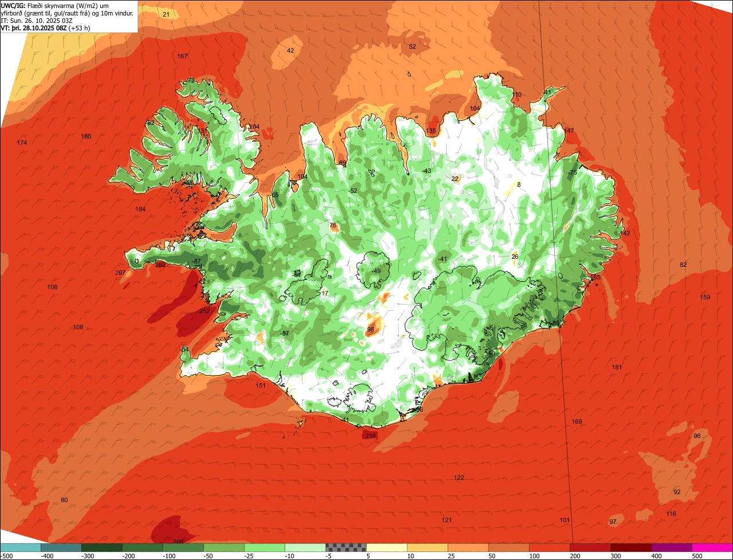
Task: Select the value '167' in the northwest
Action: click(182, 56)
